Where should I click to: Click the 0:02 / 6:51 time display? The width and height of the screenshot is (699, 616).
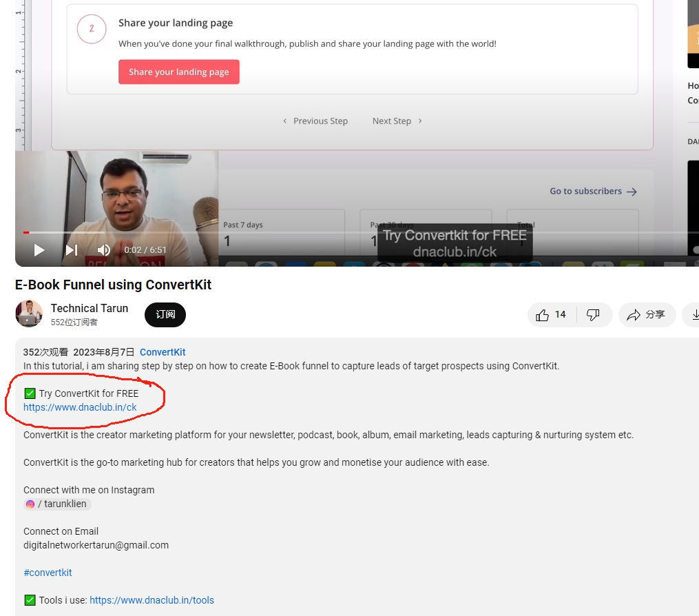tap(145, 250)
